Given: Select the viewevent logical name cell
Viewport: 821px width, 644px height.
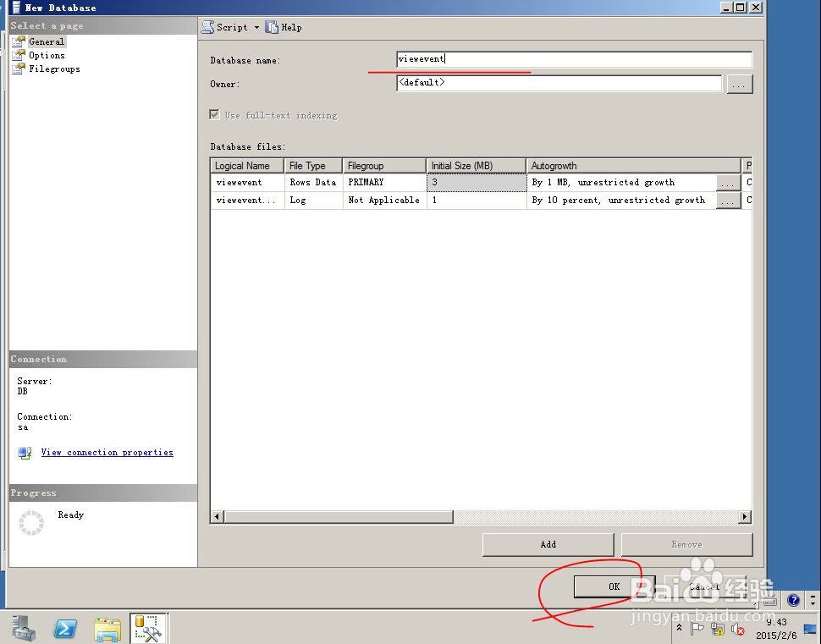Looking at the screenshot, I should click(x=247, y=182).
